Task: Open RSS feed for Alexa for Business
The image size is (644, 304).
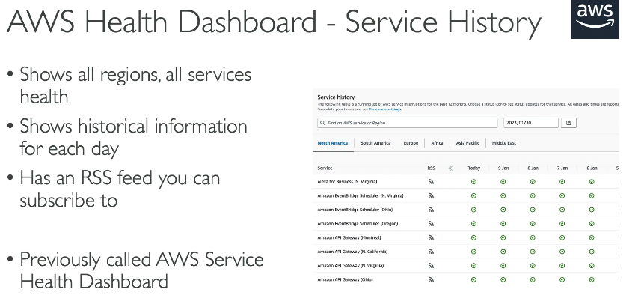Action: tap(431, 182)
